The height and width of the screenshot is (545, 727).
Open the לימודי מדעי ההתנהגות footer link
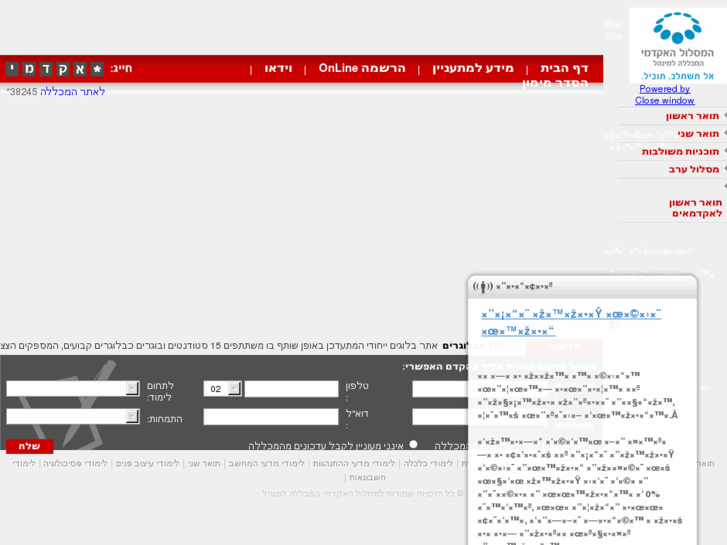pos(354,463)
